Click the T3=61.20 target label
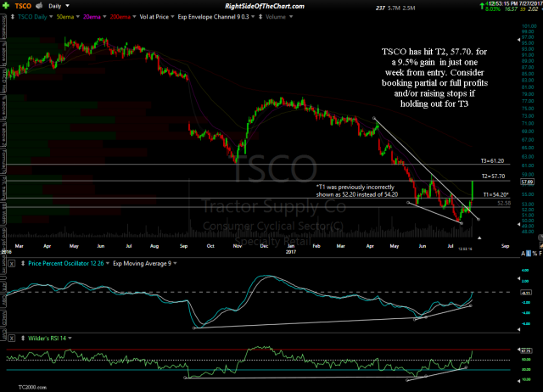543x392 pixels. pos(492,161)
